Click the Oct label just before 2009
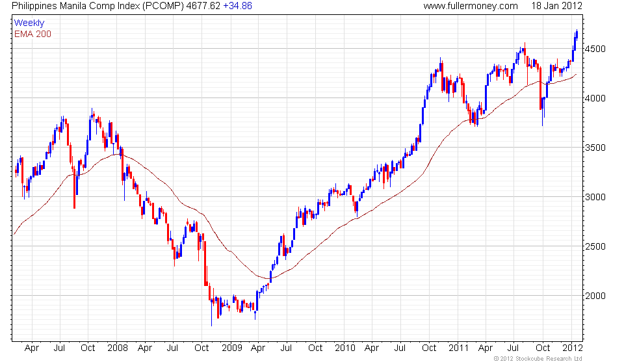Viewport: 637px width, 364px height. (201, 348)
